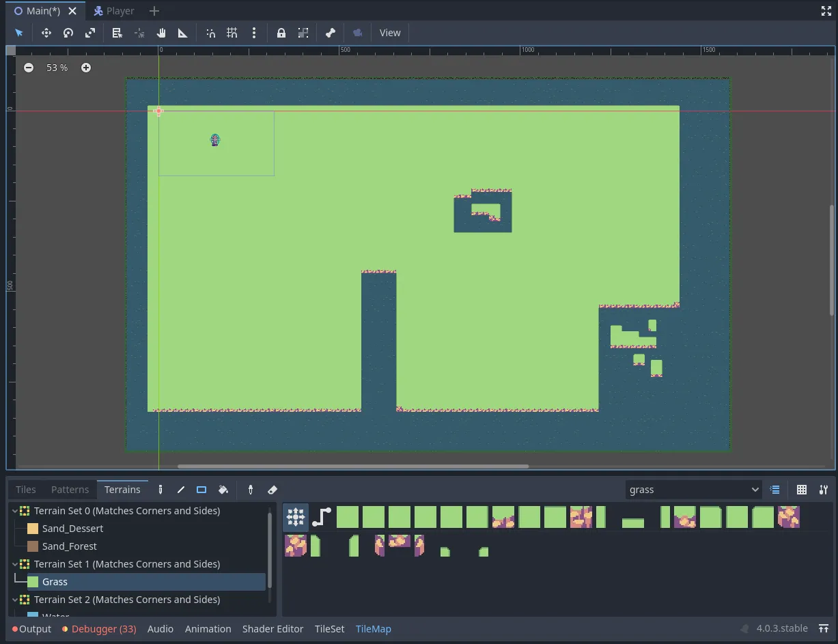The height and width of the screenshot is (644, 838).
Task: Click the Sand_Dessert color swatch
Action: coord(33,529)
